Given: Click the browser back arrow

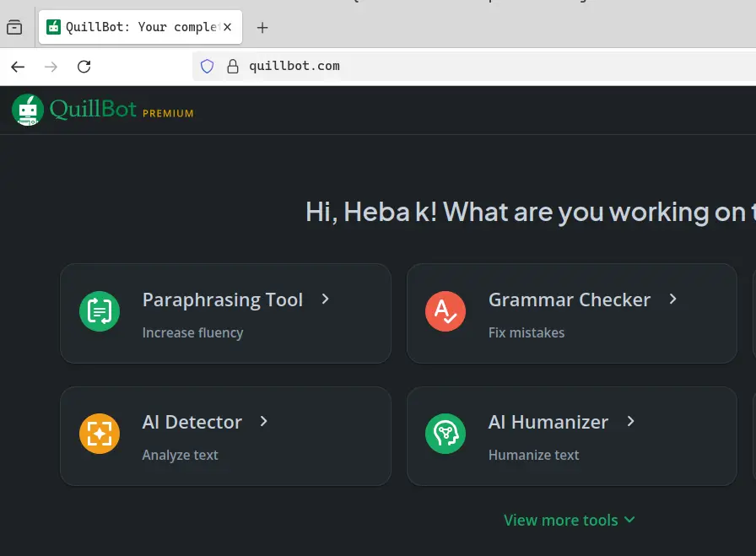Looking at the screenshot, I should coord(18,67).
